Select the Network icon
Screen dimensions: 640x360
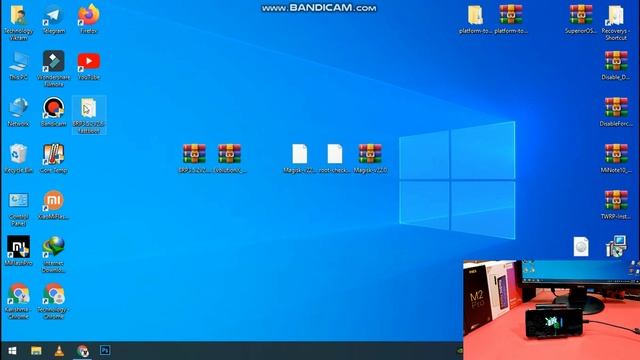click(x=18, y=112)
